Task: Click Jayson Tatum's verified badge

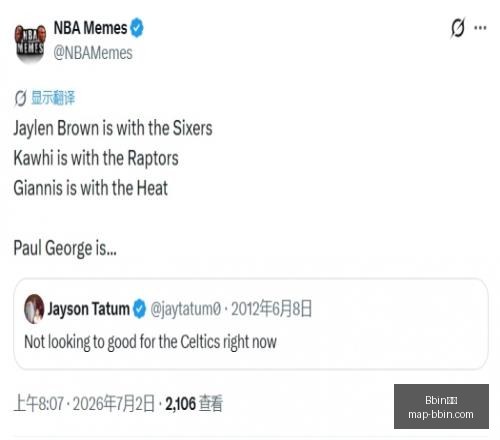Action: tap(139, 309)
